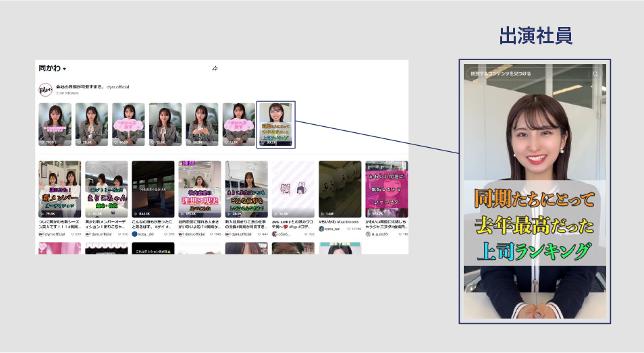Open the highlighted 上司ランキング video thumbnail

(277, 124)
